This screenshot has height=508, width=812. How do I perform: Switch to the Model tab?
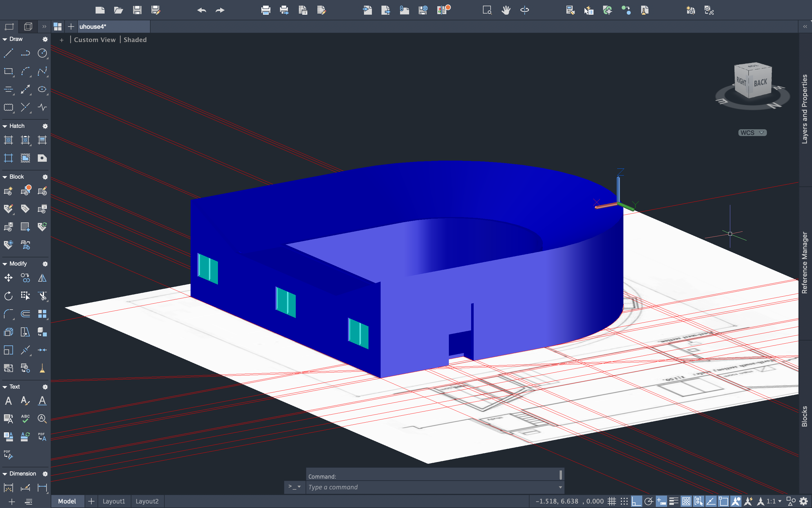coord(67,501)
